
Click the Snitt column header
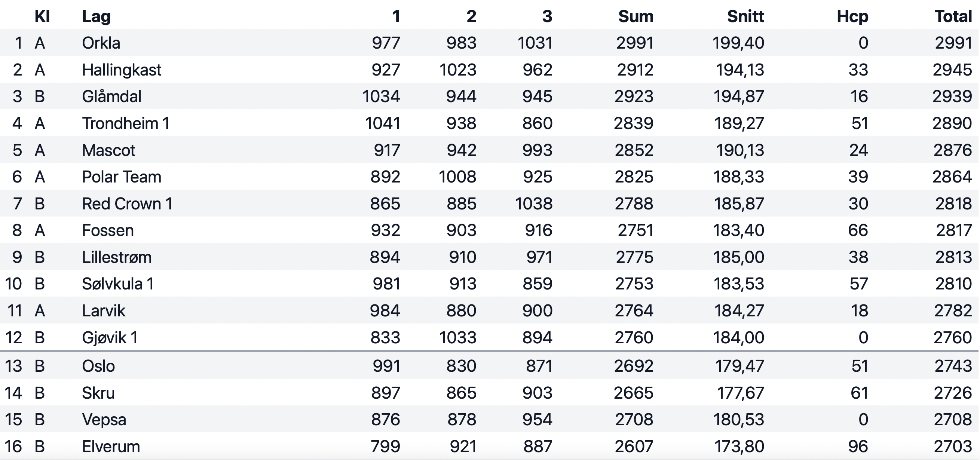click(x=745, y=16)
